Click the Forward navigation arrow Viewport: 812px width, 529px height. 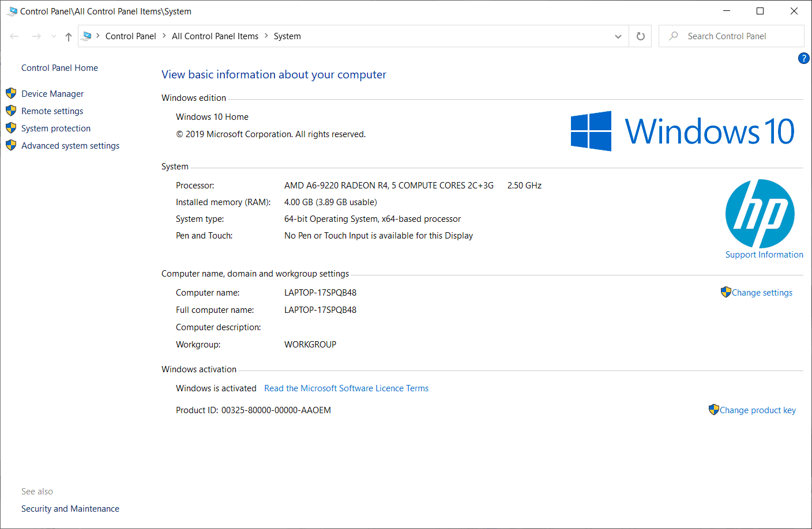pos(36,36)
